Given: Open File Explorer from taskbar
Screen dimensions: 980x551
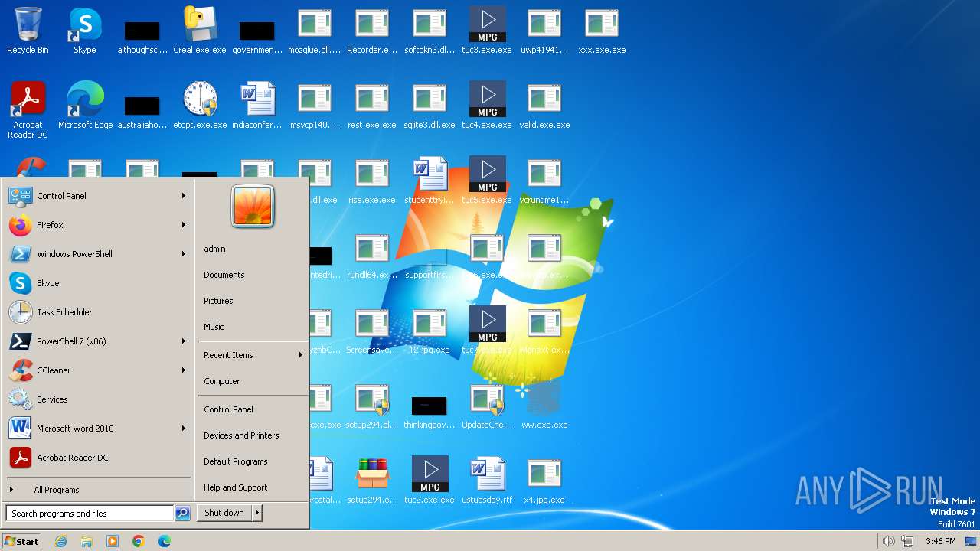Looking at the screenshot, I should coord(87,541).
